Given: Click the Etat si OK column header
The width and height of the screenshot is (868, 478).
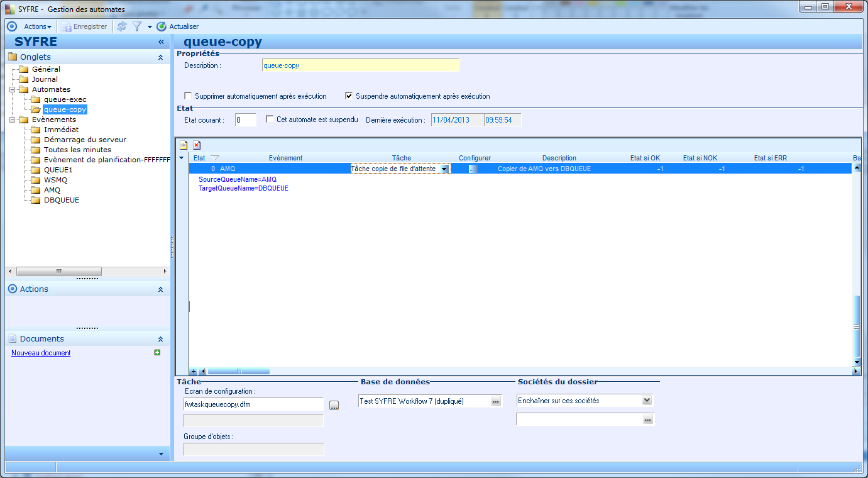Looking at the screenshot, I should 645,158.
